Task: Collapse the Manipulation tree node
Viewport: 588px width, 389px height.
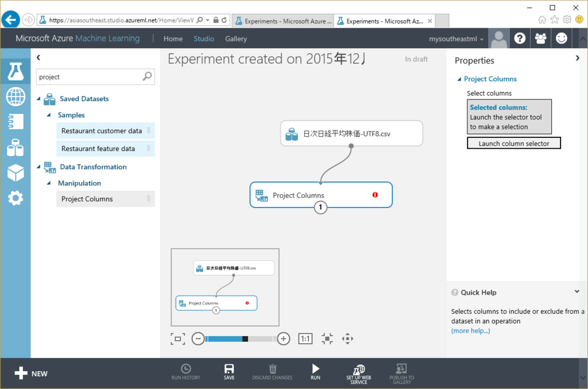Action: [48, 183]
